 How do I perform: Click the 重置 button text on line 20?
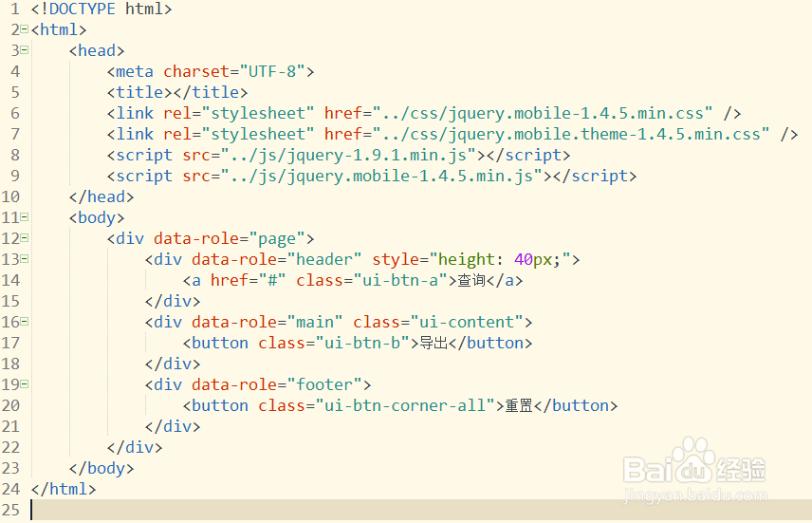[x=520, y=405]
